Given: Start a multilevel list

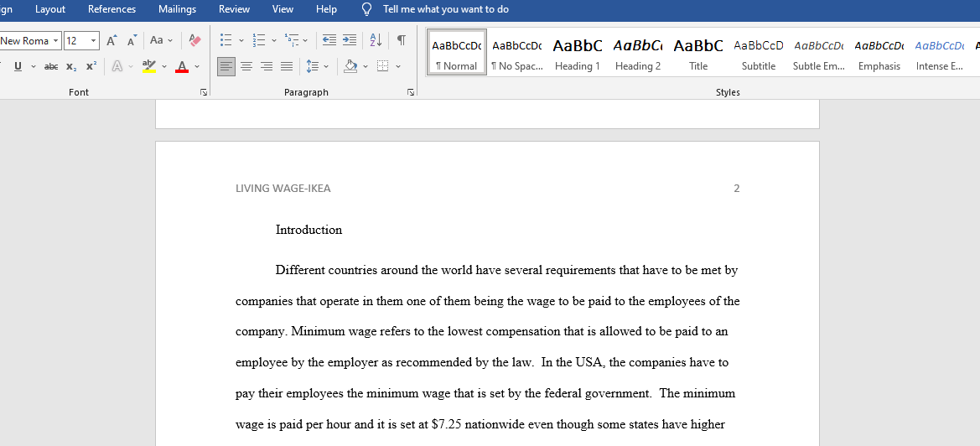Looking at the screenshot, I should coord(291,40).
